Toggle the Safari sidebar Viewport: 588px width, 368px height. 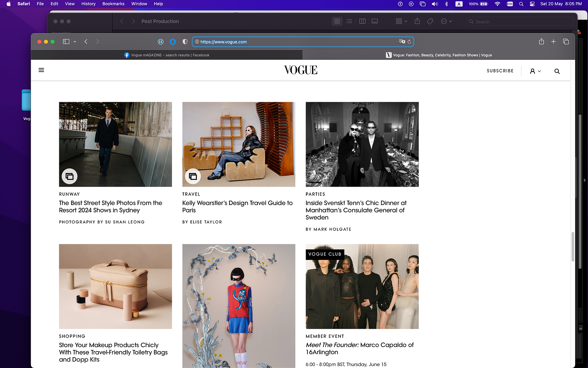coord(66,42)
